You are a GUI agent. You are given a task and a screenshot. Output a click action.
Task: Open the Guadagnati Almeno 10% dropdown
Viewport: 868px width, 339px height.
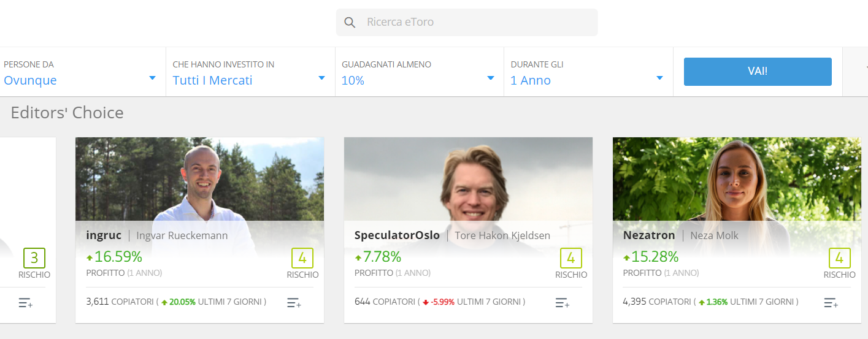pos(420,72)
